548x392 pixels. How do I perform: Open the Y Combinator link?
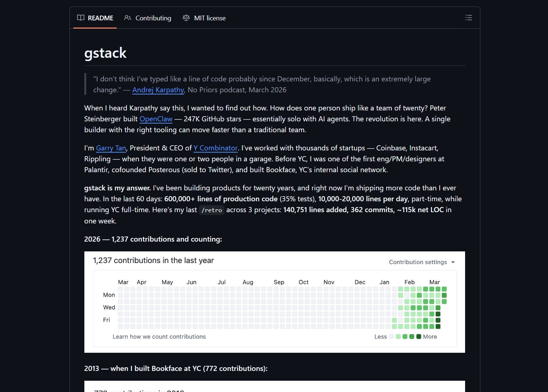tap(215, 148)
